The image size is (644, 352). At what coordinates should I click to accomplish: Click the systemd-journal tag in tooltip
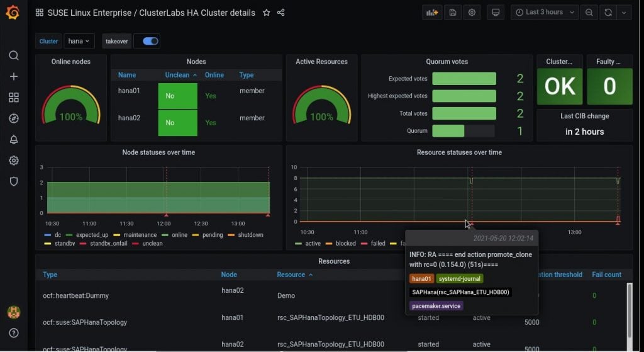tap(460, 279)
